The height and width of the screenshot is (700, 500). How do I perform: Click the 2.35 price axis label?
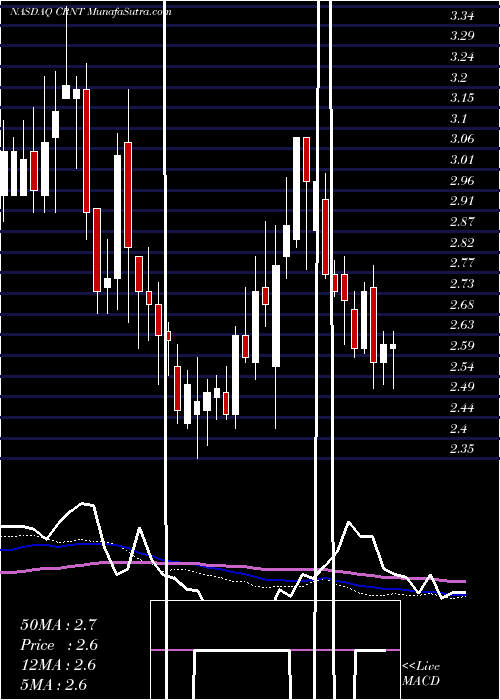[x=462, y=449]
